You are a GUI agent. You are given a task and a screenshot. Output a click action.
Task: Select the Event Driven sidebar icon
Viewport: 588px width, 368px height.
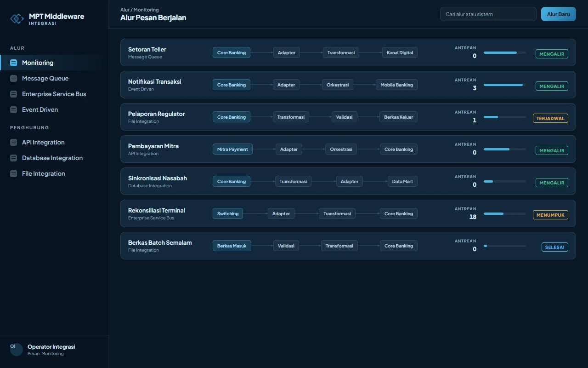point(13,109)
